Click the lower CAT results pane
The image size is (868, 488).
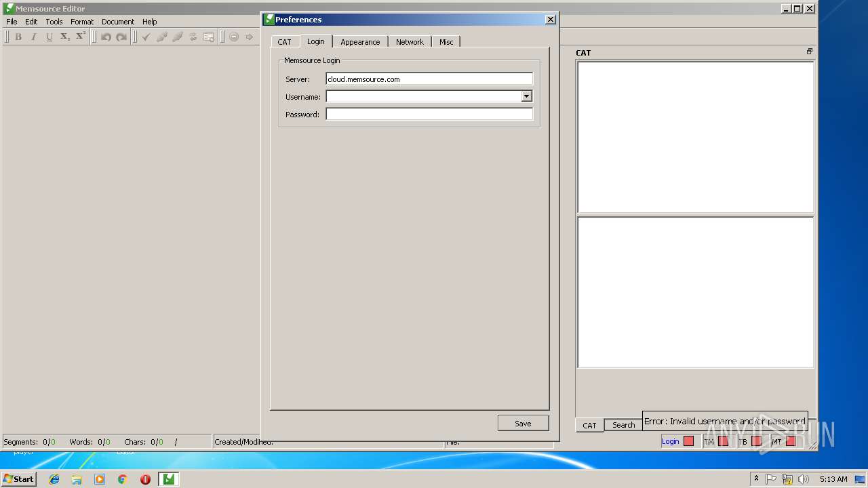click(x=695, y=293)
